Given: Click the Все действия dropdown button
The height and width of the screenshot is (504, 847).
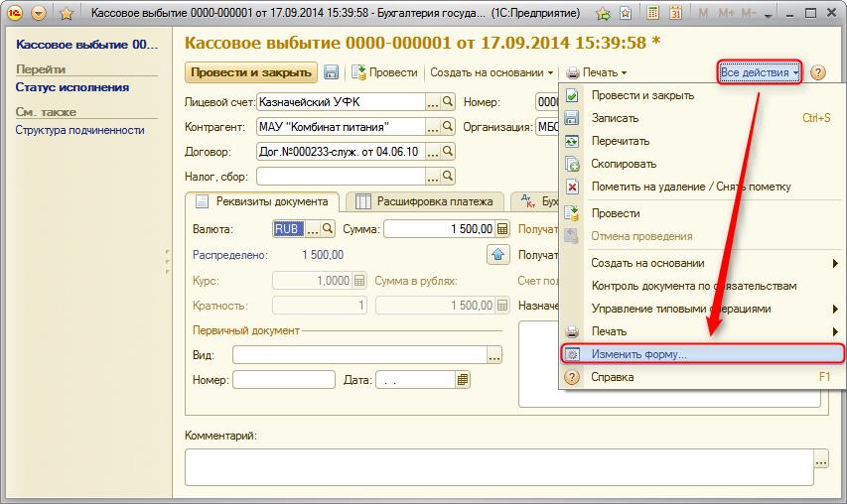Looking at the screenshot, I should click(x=760, y=72).
